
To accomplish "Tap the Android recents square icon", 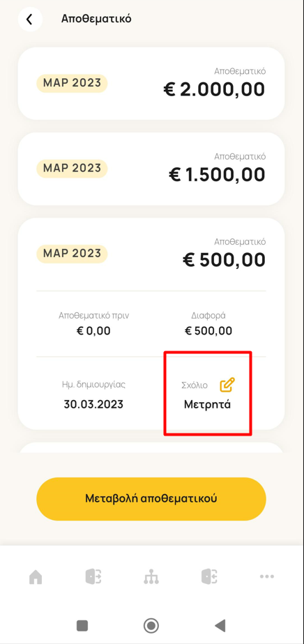I will [82, 625].
